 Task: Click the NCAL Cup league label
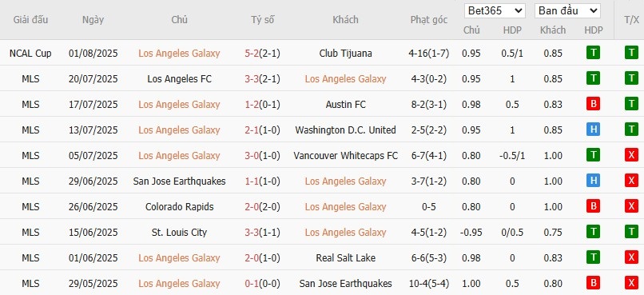coord(30,54)
